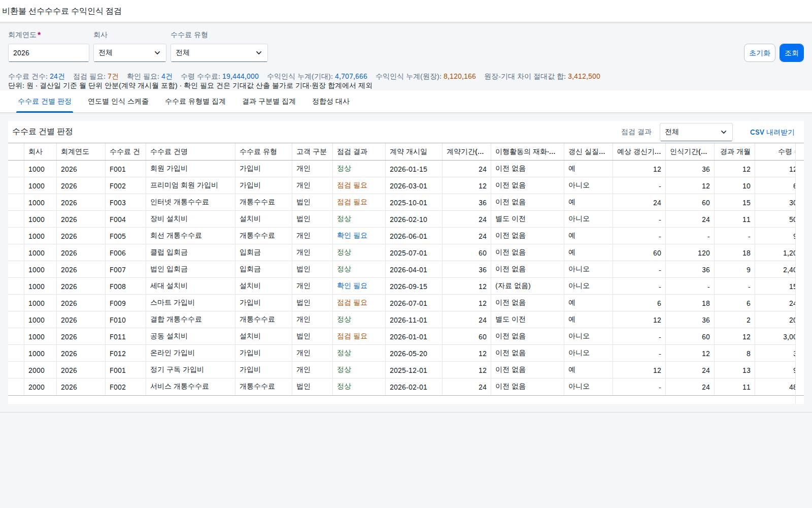Select the 법인 입회금 cell
812x508 pixels.
point(190,269)
